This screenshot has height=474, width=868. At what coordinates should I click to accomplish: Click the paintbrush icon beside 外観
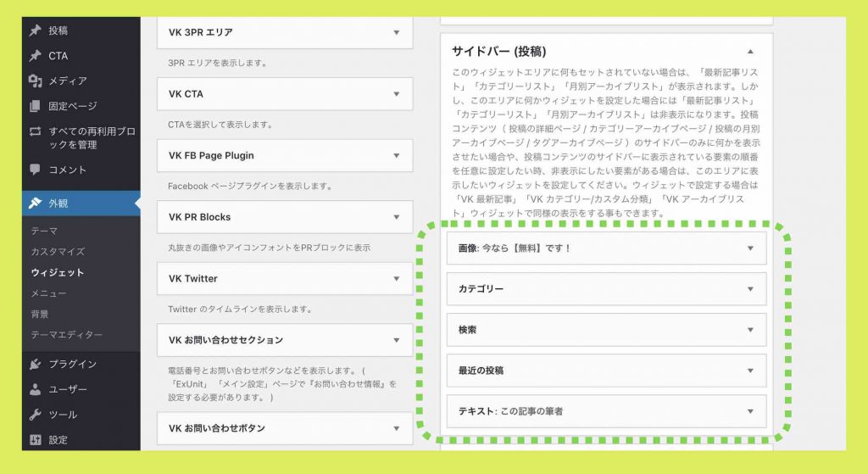tap(36, 204)
